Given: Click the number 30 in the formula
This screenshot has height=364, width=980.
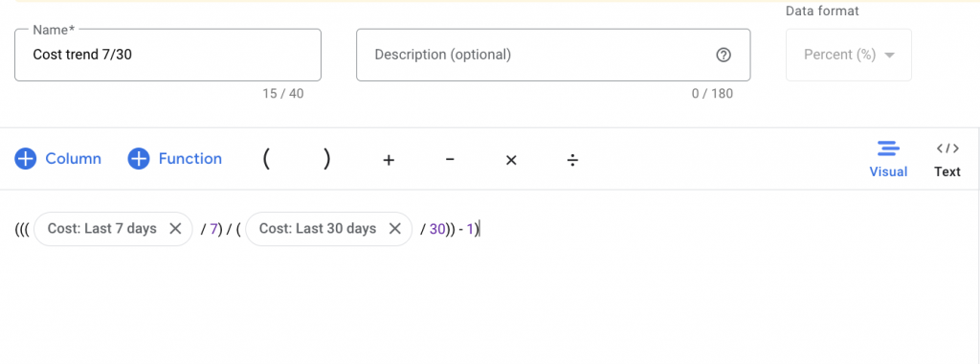Looking at the screenshot, I should click(x=436, y=230).
